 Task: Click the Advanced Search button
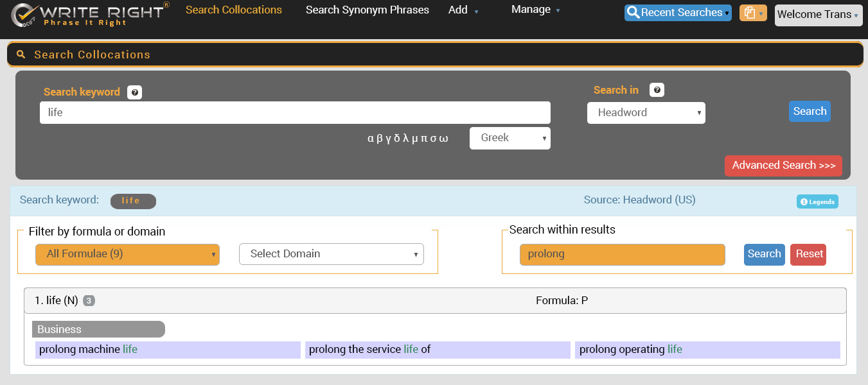(783, 166)
